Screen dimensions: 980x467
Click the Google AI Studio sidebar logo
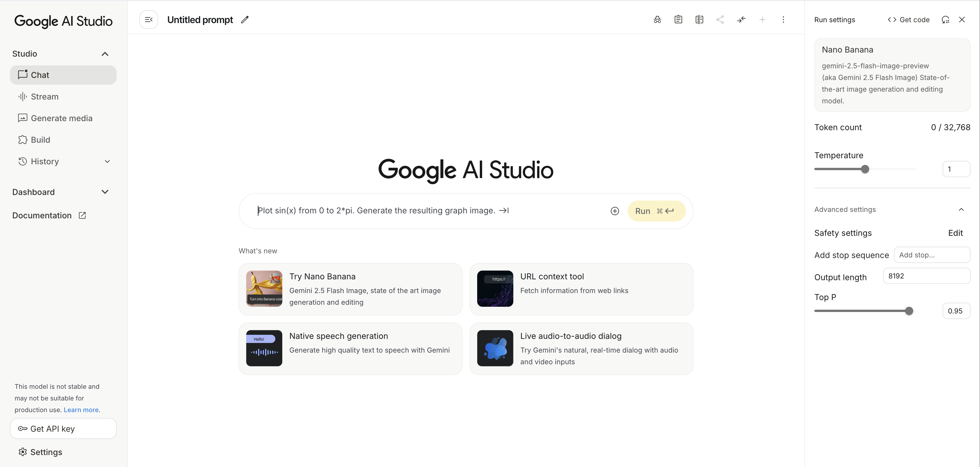(63, 21)
